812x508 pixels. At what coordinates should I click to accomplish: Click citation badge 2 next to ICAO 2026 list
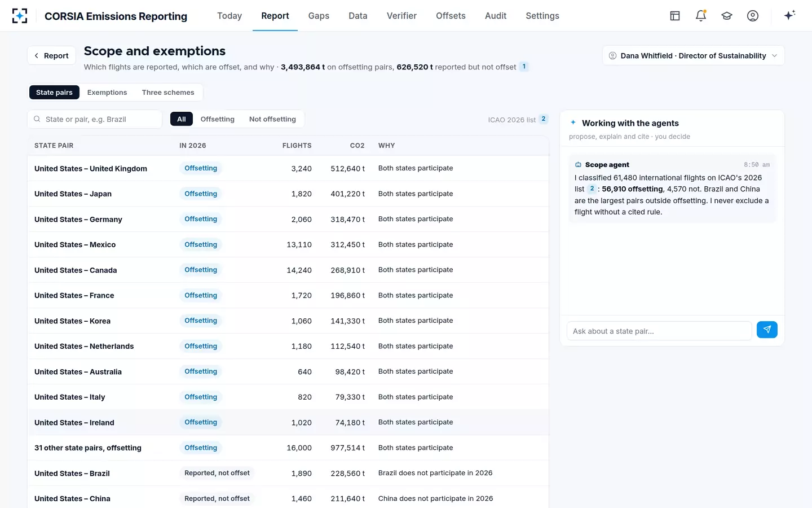coord(544,119)
